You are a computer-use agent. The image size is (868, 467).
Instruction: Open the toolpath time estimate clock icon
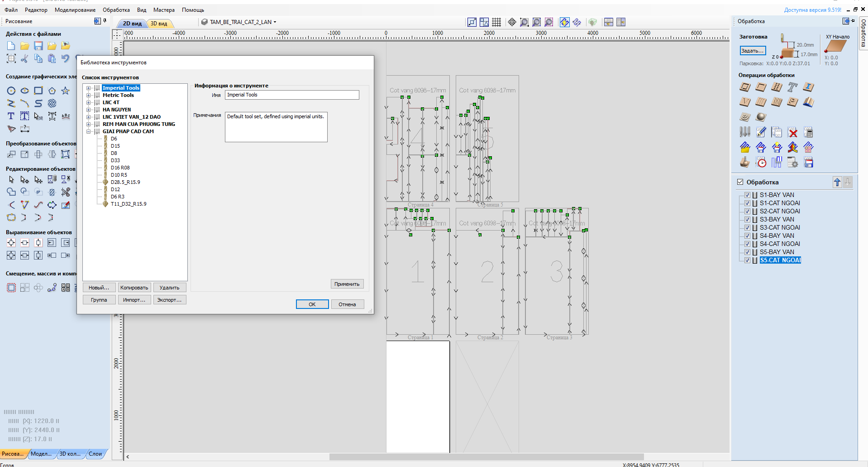[x=761, y=162]
